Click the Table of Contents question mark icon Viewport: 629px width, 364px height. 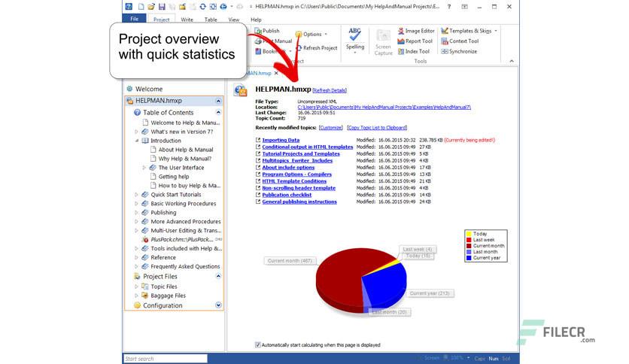[137, 113]
